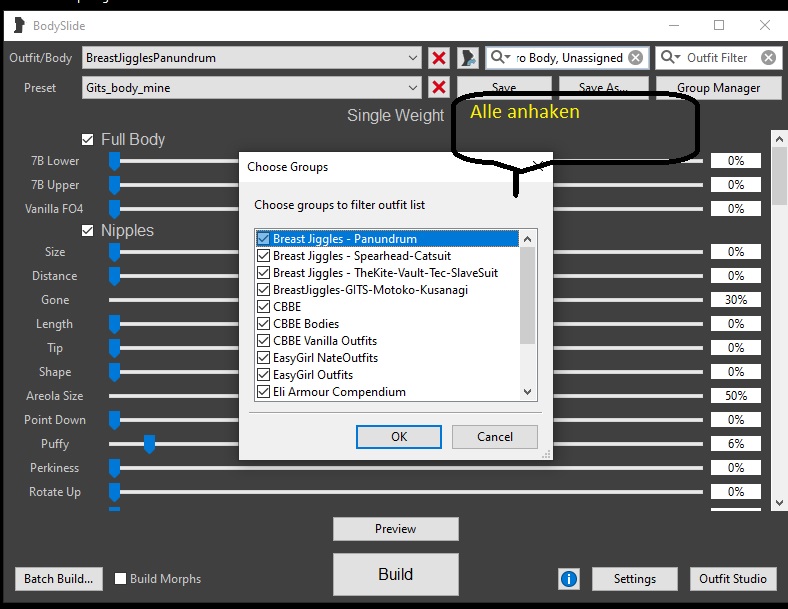788x609 pixels.
Task: Click the edit project icon beside Outfit/Body
Action: coord(467,58)
